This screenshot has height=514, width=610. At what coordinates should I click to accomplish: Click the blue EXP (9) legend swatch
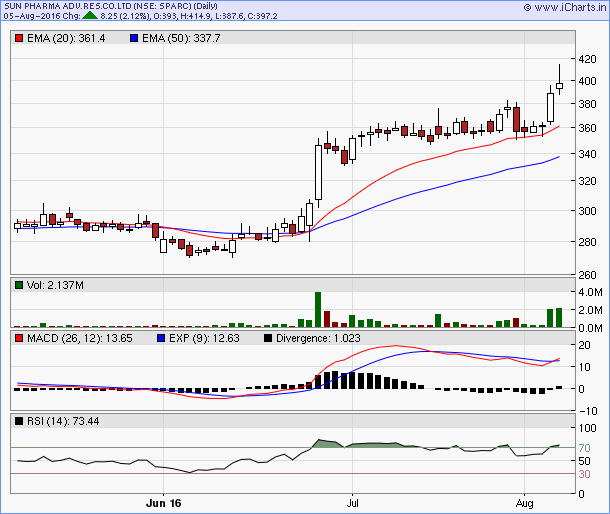(x=161, y=338)
